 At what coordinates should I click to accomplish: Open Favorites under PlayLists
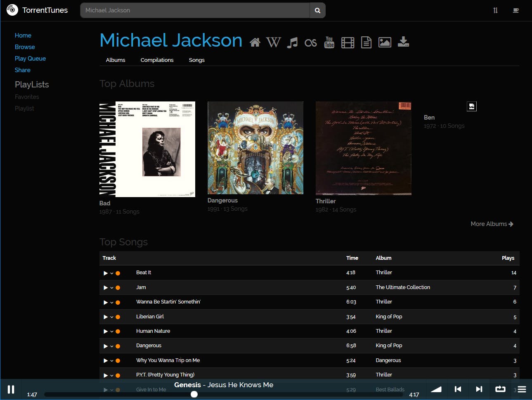point(27,97)
